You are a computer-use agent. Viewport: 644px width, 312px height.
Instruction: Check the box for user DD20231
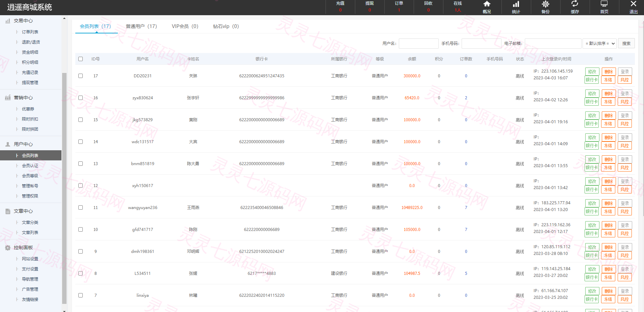point(80,76)
